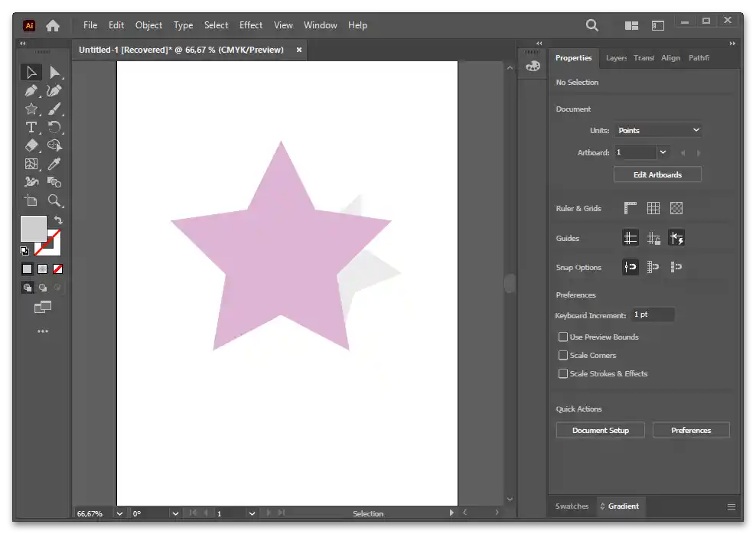This screenshot has width=756, height=534.
Task: Swap fill and stroke colors arrow
Action: click(58, 220)
